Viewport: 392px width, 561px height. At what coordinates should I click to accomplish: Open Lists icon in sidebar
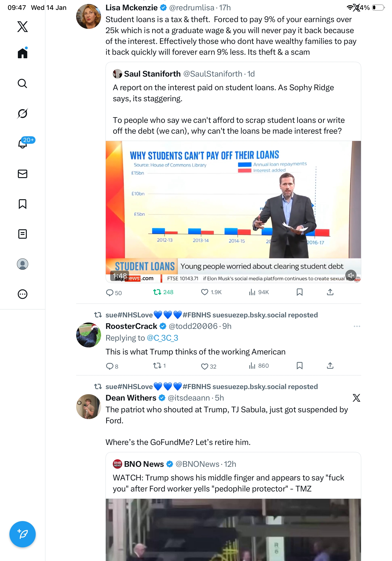click(23, 234)
